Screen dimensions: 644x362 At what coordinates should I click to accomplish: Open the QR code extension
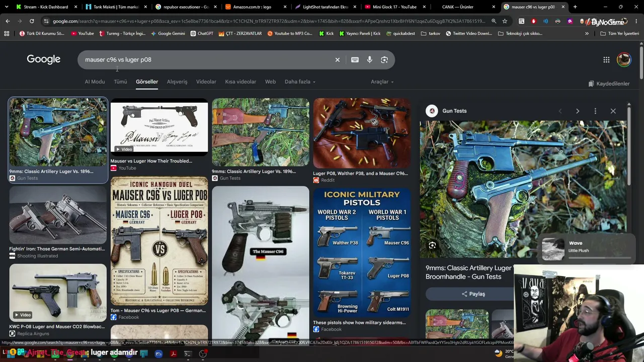[x=521, y=21]
